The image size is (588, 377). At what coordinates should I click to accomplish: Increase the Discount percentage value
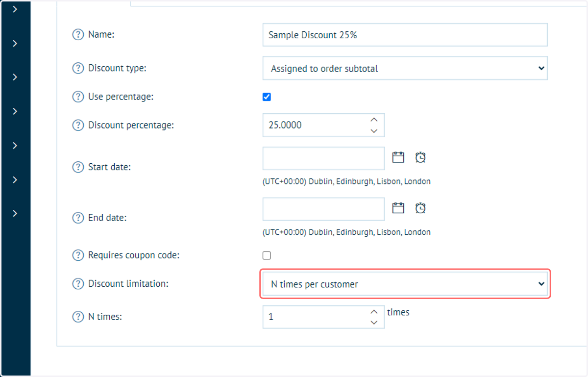point(374,120)
